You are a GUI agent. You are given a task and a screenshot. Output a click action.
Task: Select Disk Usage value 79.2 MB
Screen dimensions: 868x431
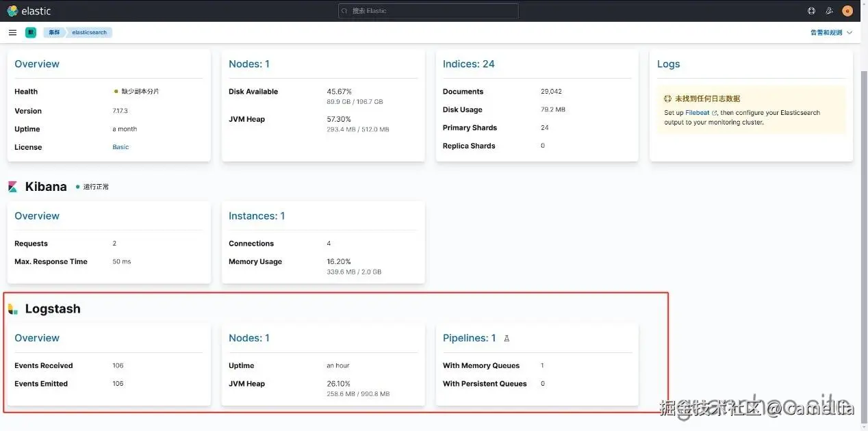553,109
